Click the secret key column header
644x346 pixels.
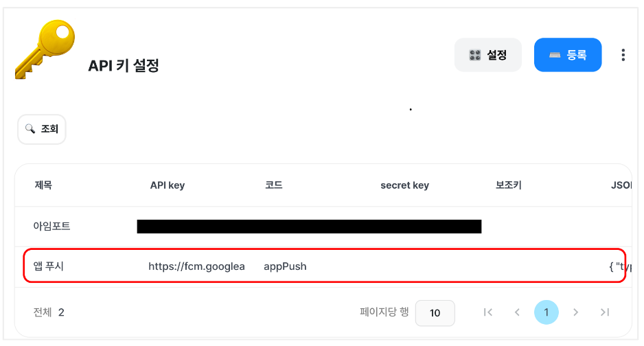[x=404, y=185]
